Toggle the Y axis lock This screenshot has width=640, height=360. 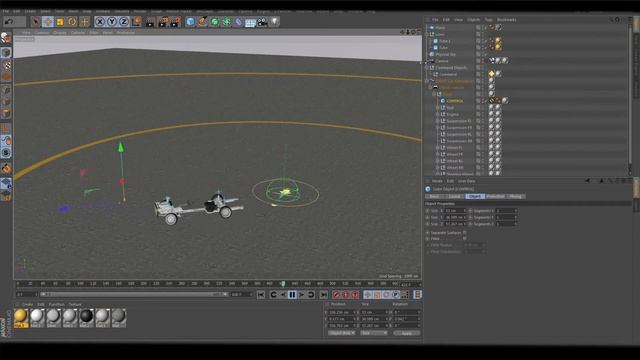click(112, 22)
